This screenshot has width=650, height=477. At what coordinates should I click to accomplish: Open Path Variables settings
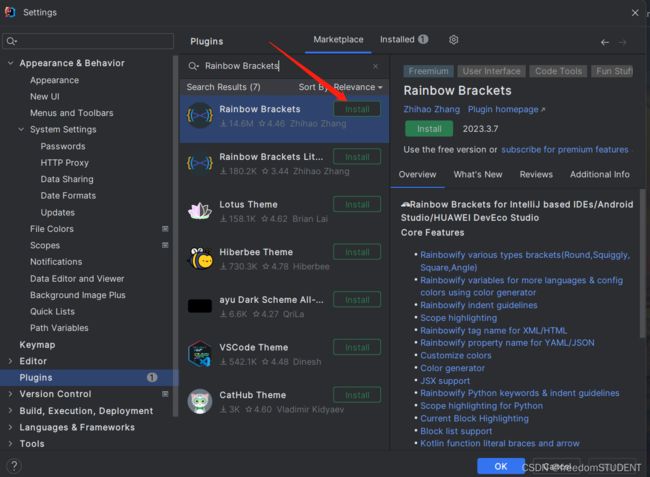[x=59, y=328]
